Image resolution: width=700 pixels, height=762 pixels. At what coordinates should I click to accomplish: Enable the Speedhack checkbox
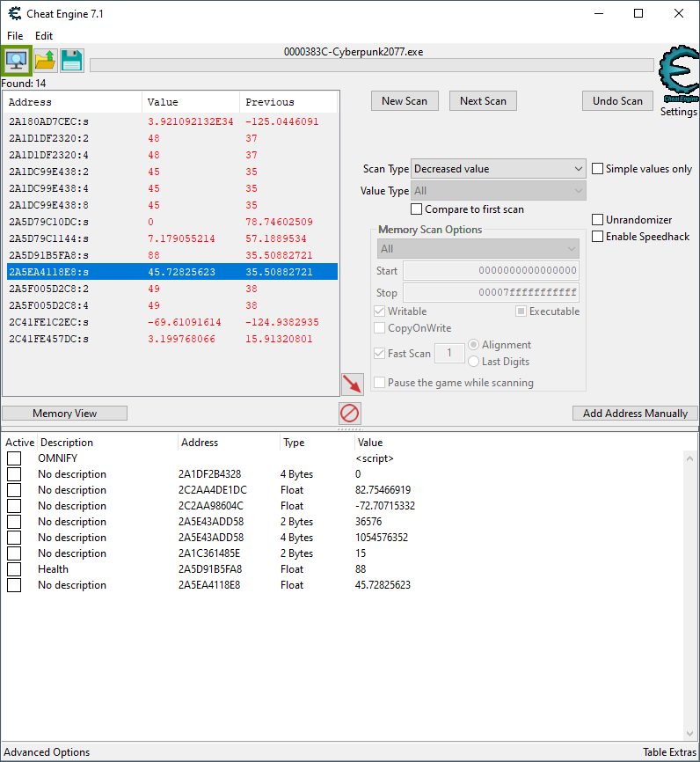click(x=598, y=237)
